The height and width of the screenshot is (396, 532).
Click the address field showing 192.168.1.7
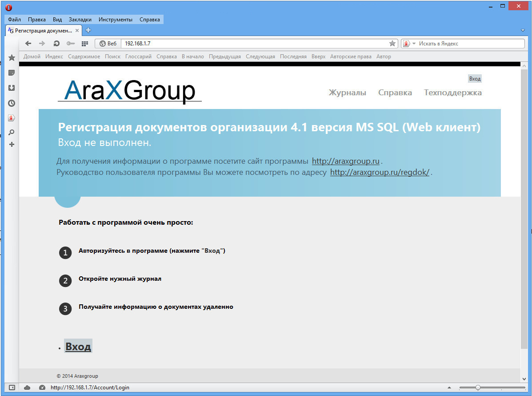256,44
